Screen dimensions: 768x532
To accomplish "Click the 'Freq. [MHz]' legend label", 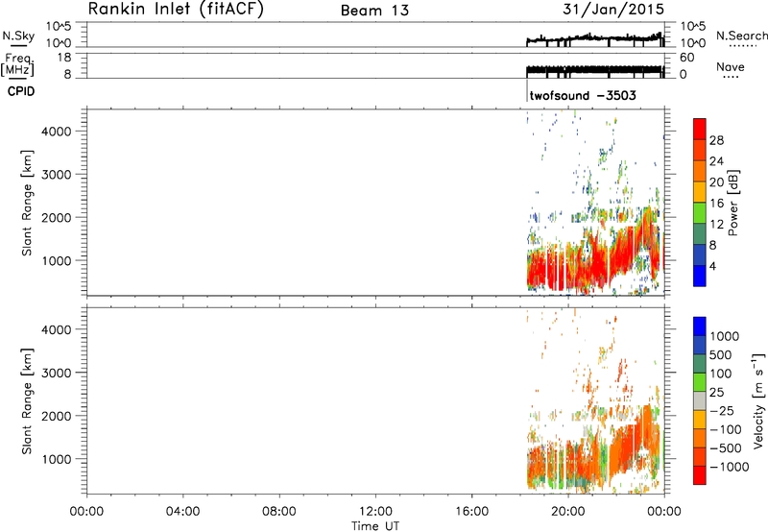I will [x=17, y=64].
